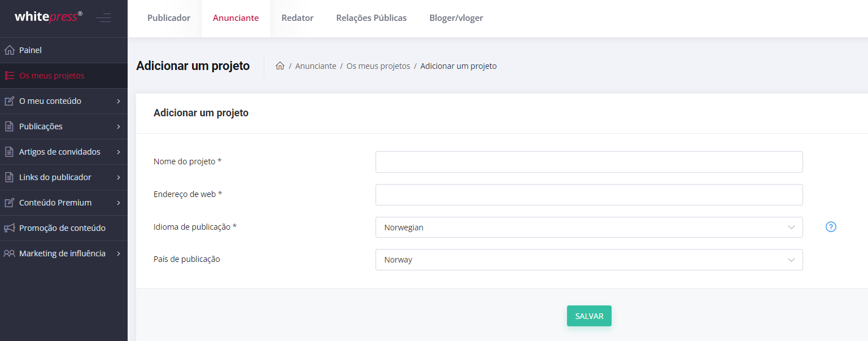Open the Idioma de publicação dropdown

tap(589, 228)
